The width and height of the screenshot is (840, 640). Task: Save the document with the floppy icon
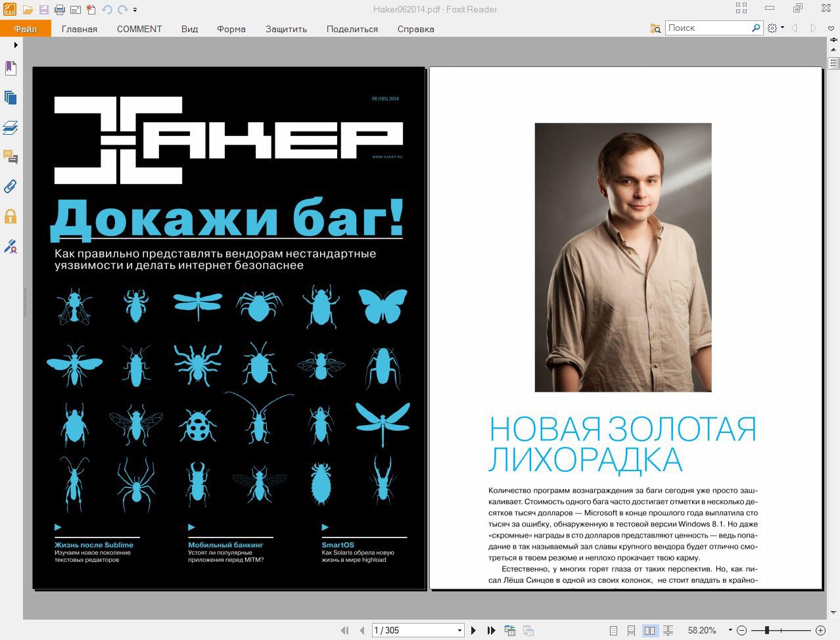click(43, 10)
